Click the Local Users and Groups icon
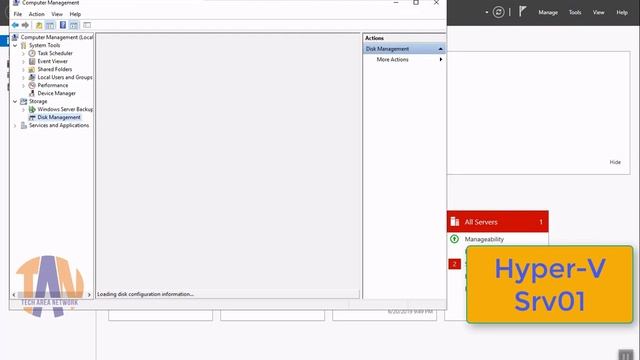 (32, 77)
